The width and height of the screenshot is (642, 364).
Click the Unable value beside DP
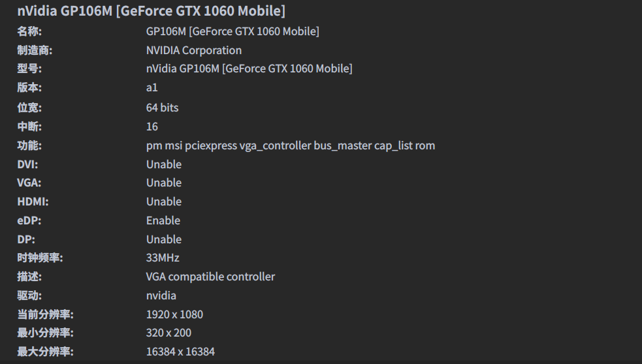click(163, 239)
